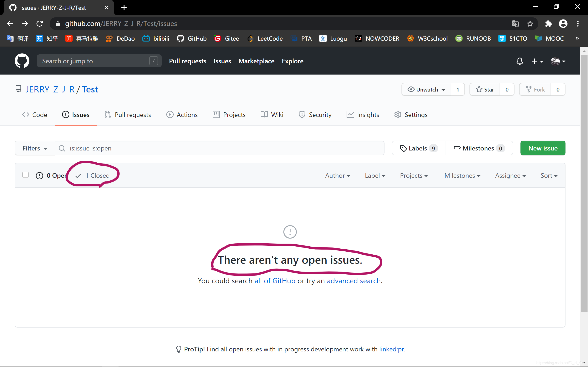The height and width of the screenshot is (367, 588).
Task: Open the notifications bell
Action: pyautogui.click(x=520, y=61)
